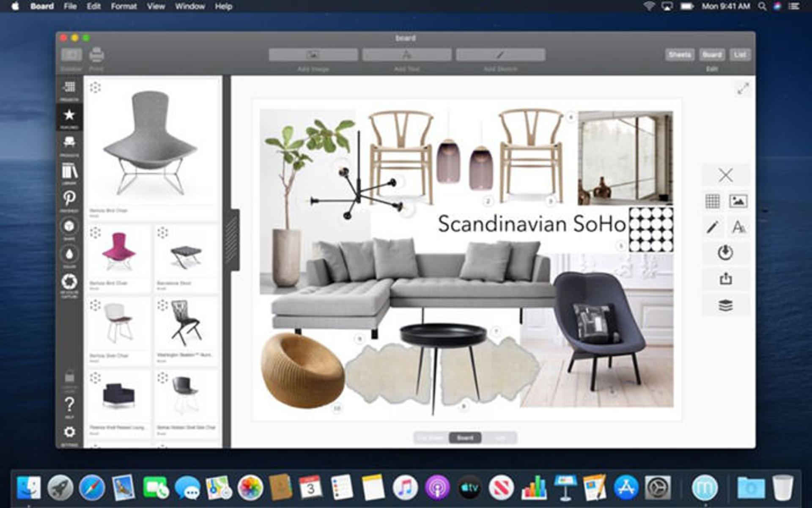This screenshot has height=508, width=812.
Task: Click the drag handle on the pink Bird Chair card
Action: tap(95, 232)
